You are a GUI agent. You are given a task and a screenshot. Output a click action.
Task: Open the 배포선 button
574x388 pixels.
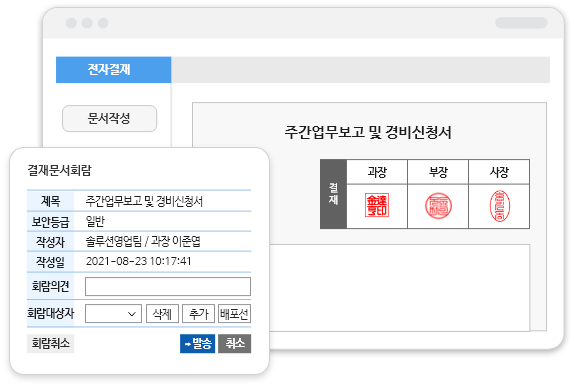tap(234, 314)
